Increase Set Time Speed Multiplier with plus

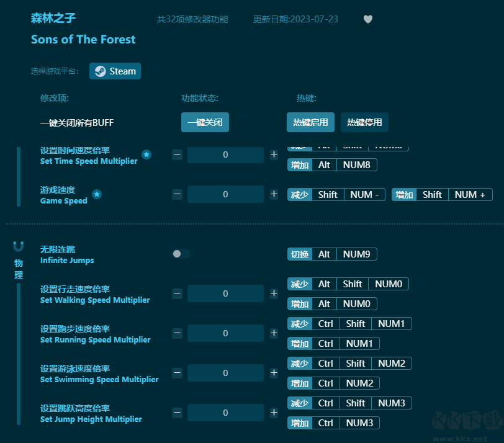point(274,154)
